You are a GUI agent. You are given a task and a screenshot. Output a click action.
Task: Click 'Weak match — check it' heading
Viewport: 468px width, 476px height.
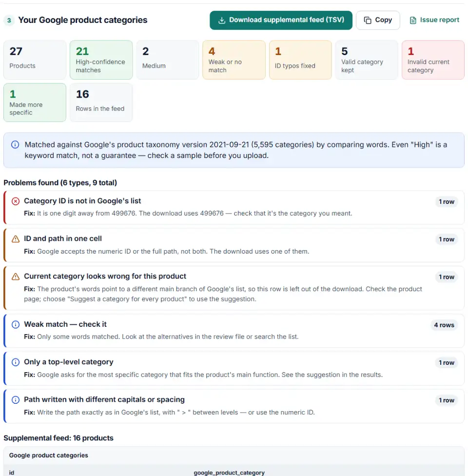click(65, 324)
